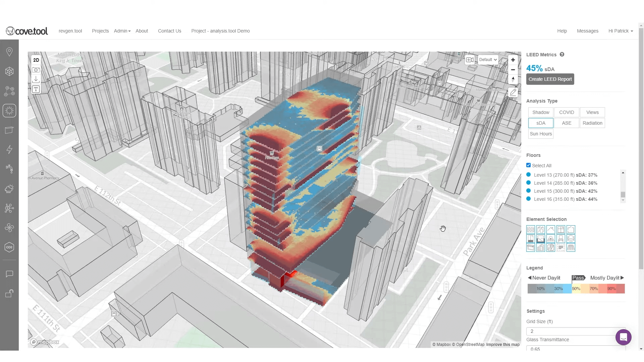Screen dimensions: 644x362
Task: Open the daylight sun analysis icon
Action: [x=9, y=111]
